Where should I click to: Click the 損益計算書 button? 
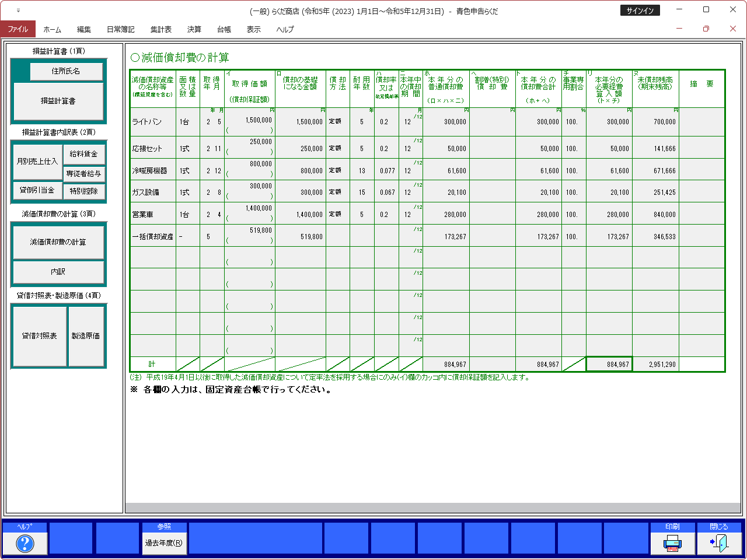[58, 101]
